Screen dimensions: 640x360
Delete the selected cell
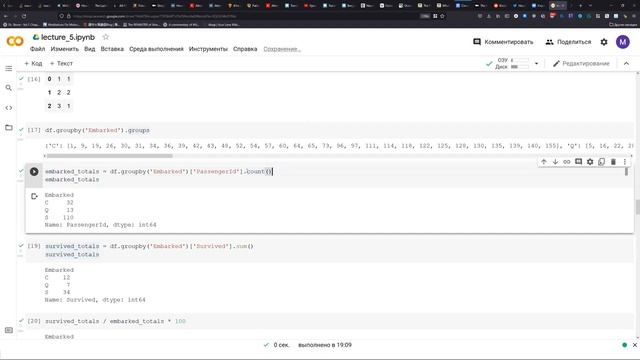tap(613, 162)
